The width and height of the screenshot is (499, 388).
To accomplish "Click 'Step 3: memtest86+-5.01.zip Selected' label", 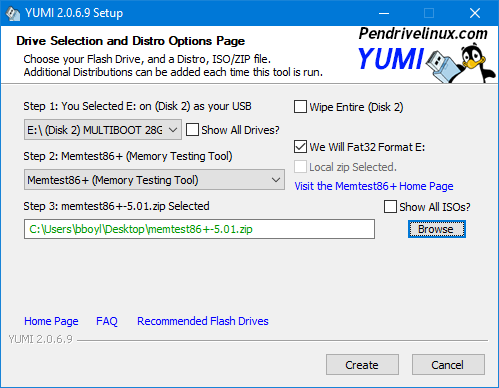I will click(x=116, y=206).
